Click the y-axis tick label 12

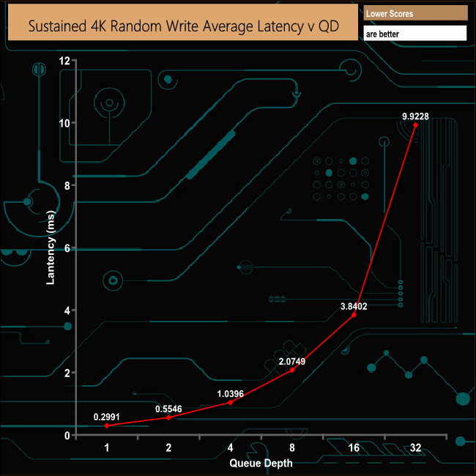(64, 61)
